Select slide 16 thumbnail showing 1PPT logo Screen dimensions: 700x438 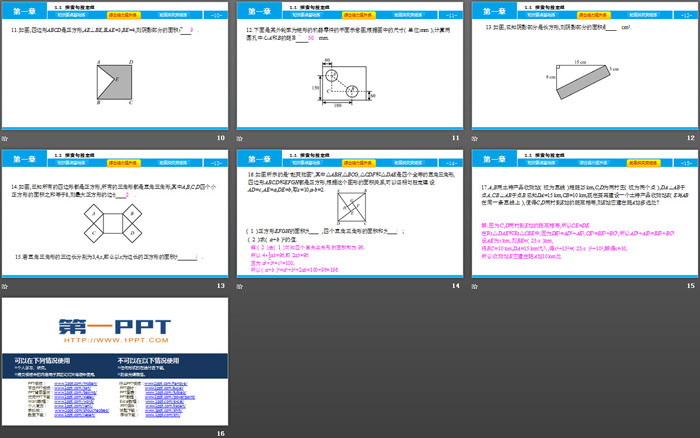point(115,362)
